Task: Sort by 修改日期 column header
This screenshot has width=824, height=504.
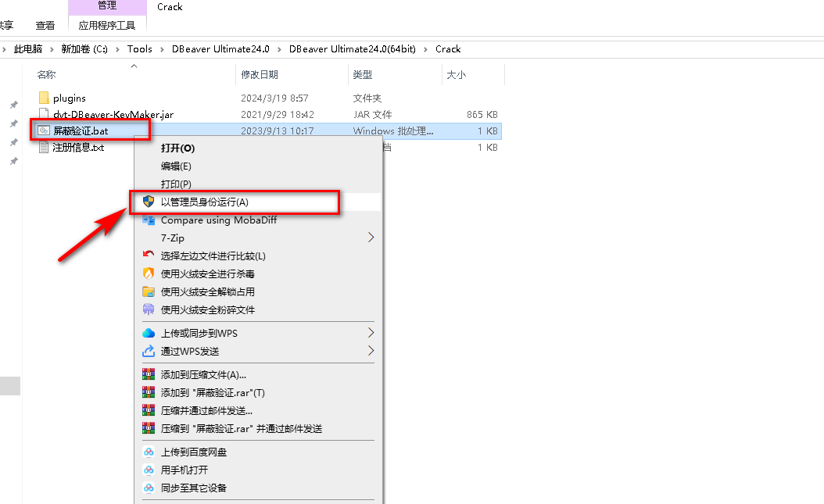Action: [260, 74]
